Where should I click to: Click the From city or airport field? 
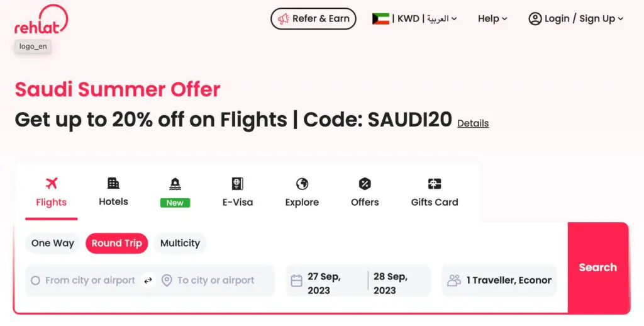89,281
